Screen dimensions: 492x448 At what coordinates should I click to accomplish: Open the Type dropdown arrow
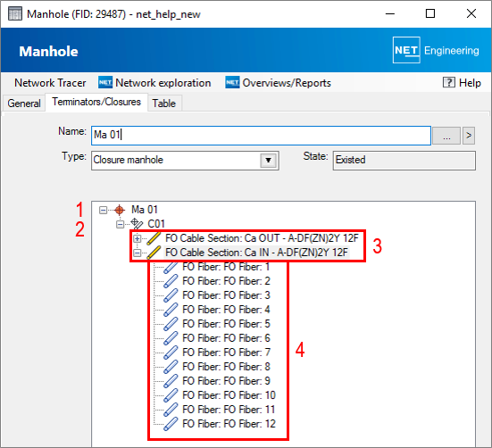coord(268,161)
